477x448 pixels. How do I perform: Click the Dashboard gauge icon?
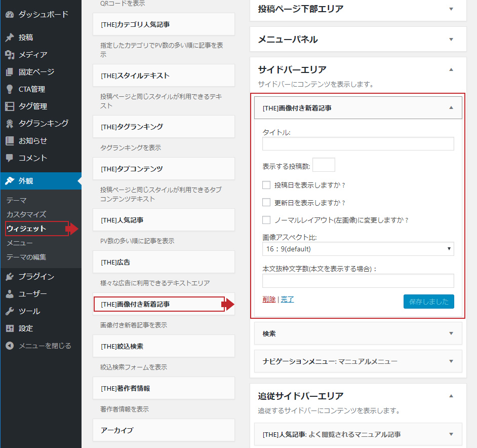[x=10, y=14]
